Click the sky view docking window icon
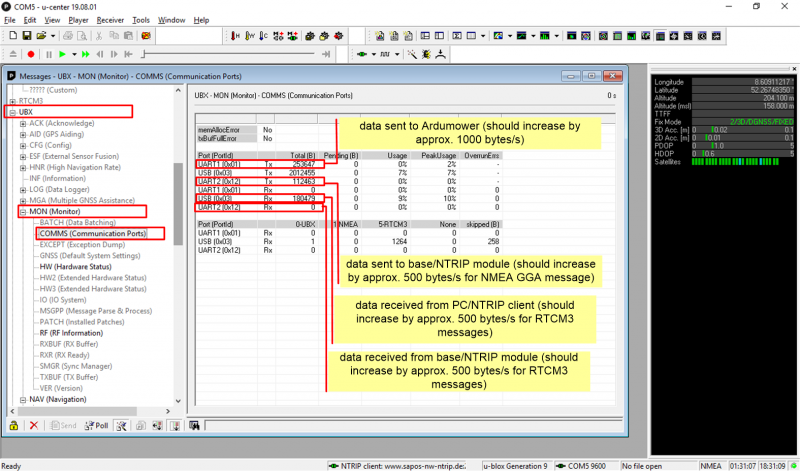 point(604,36)
